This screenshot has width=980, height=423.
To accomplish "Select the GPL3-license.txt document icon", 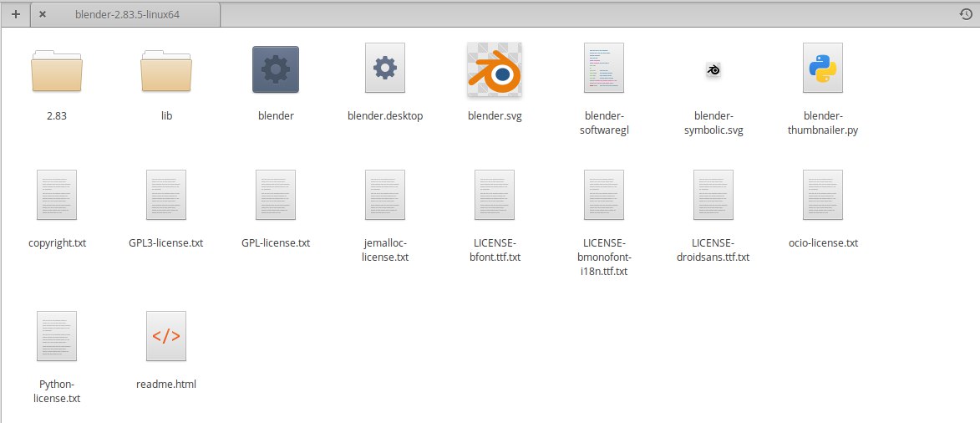I will pos(166,195).
